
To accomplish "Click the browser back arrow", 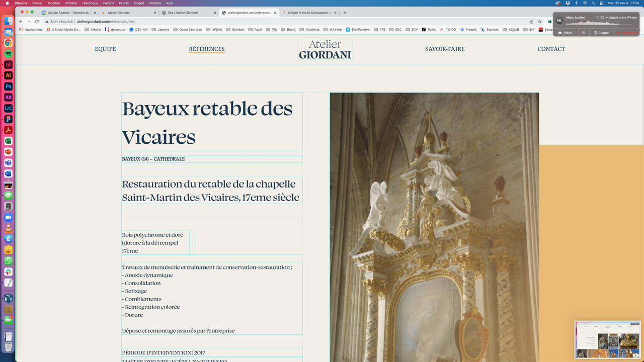I will point(21,22).
